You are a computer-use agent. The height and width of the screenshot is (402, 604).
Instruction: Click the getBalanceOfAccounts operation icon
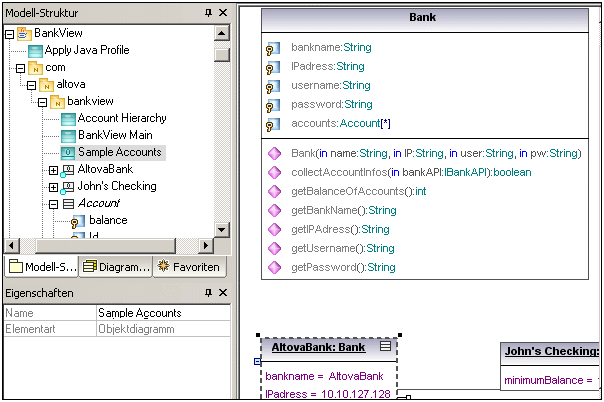tap(274, 191)
